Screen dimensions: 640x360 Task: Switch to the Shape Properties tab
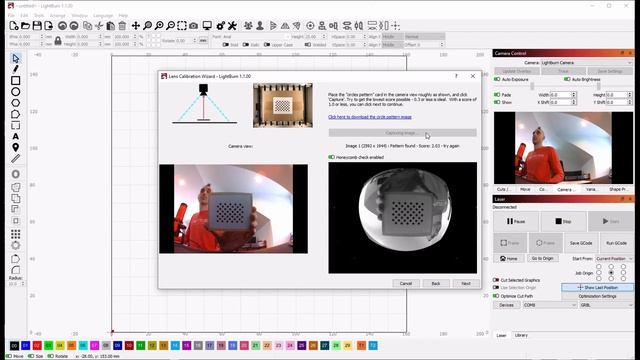click(618, 189)
